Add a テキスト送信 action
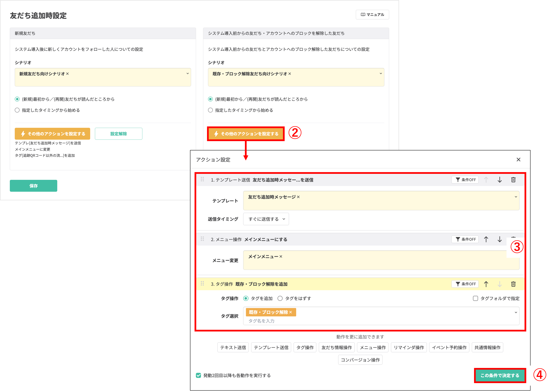The image size is (555, 392). tap(233, 347)
